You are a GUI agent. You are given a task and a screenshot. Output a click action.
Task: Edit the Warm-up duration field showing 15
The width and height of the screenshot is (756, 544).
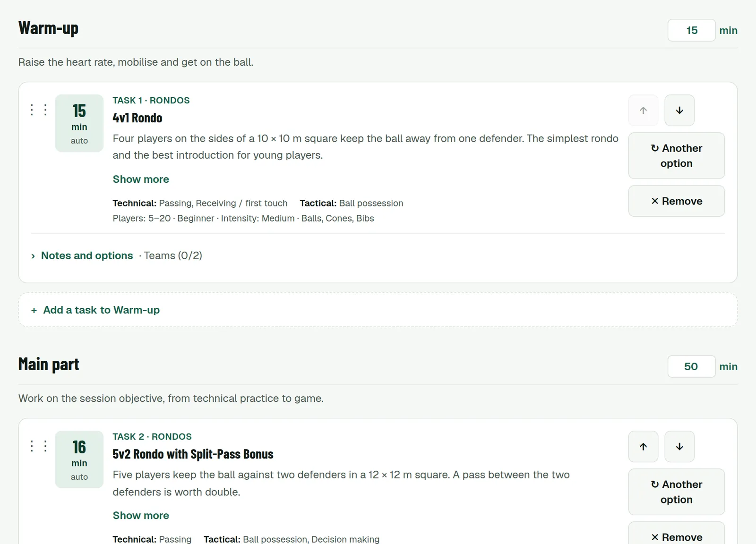691,30
